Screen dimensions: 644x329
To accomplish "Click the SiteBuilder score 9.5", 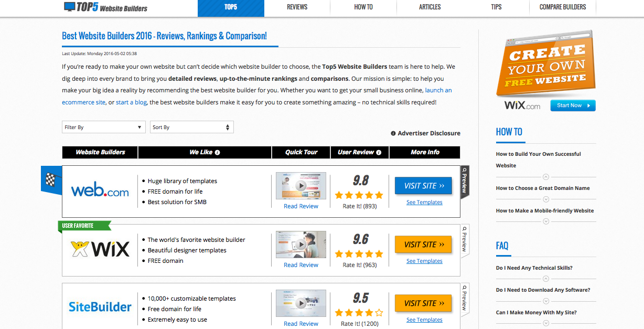I will click(361, 299).
